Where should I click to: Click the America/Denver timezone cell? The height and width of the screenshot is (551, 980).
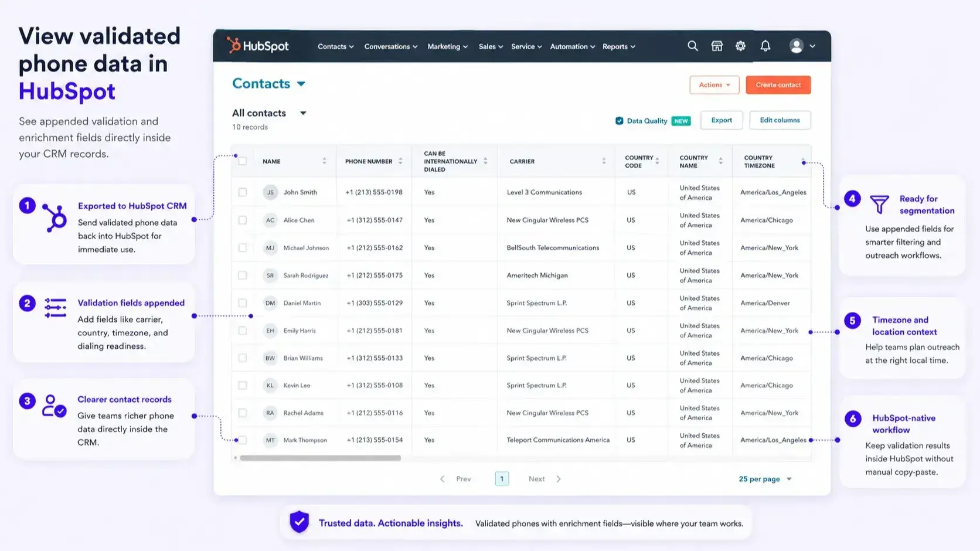pyautogui.click(x=765, y=303)
